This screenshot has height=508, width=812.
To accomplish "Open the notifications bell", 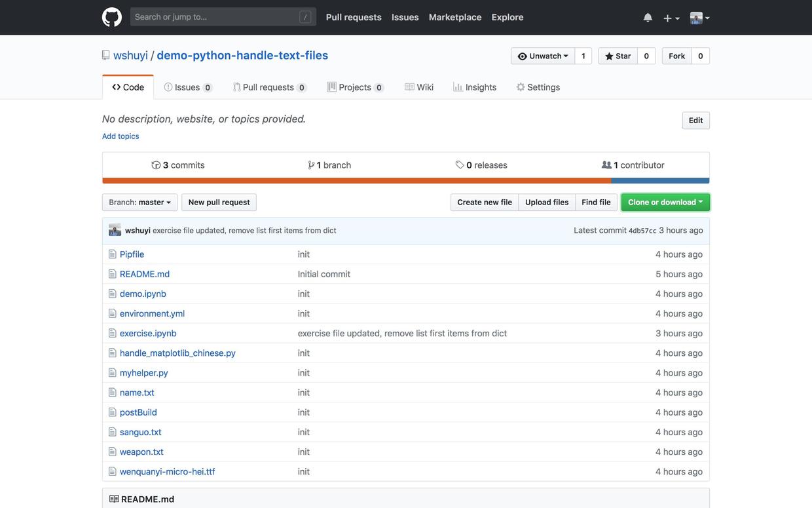I will (x=648, y=18).
